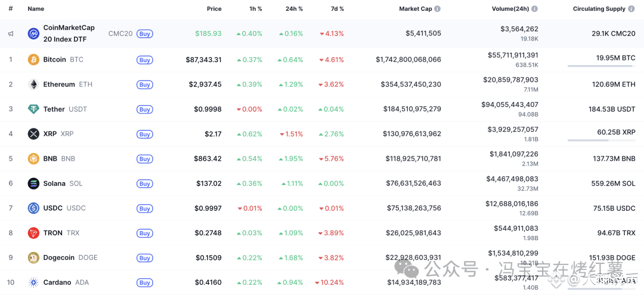Image resolution: width=644 pixels, height=295 pixels.
Task: Click Bitcoin circulating supply progress bar
Action: [x=601, y=66]
